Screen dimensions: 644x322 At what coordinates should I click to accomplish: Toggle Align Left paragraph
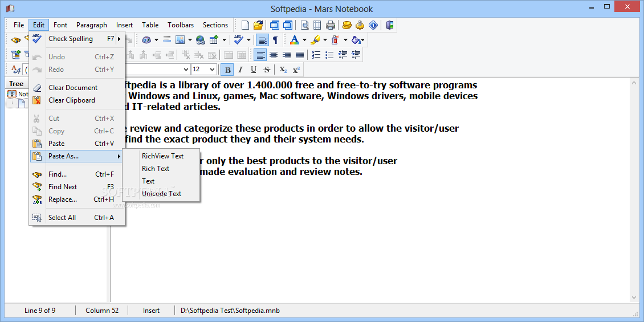pyautogui.click(x=260, y=55)
